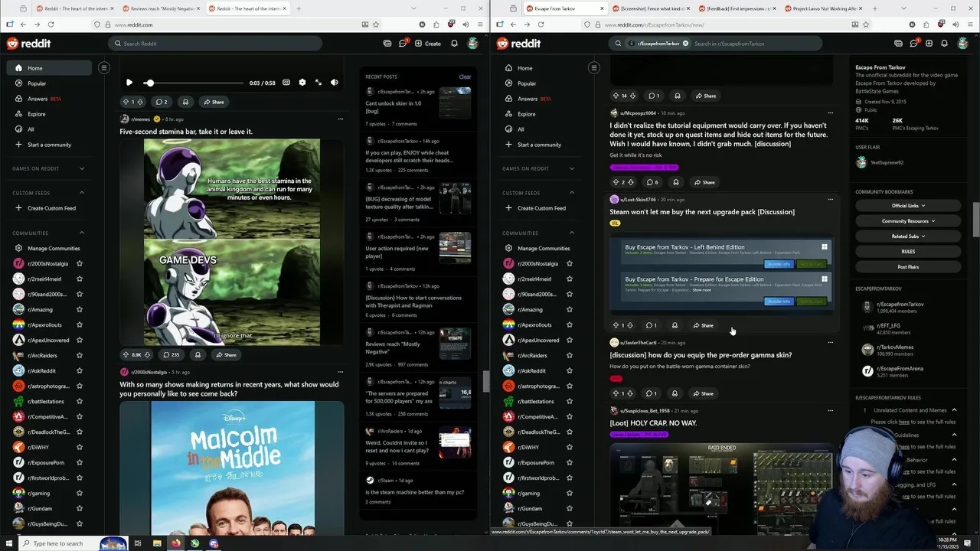The width and height of the screenshot is (980, 551).
Task: Favorite r/DIWHY star in the Tarkov window
Action: coord(570,447)
